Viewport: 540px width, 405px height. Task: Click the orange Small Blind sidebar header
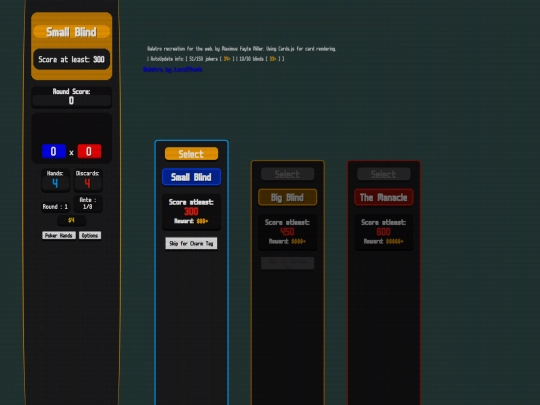[71, 32]
